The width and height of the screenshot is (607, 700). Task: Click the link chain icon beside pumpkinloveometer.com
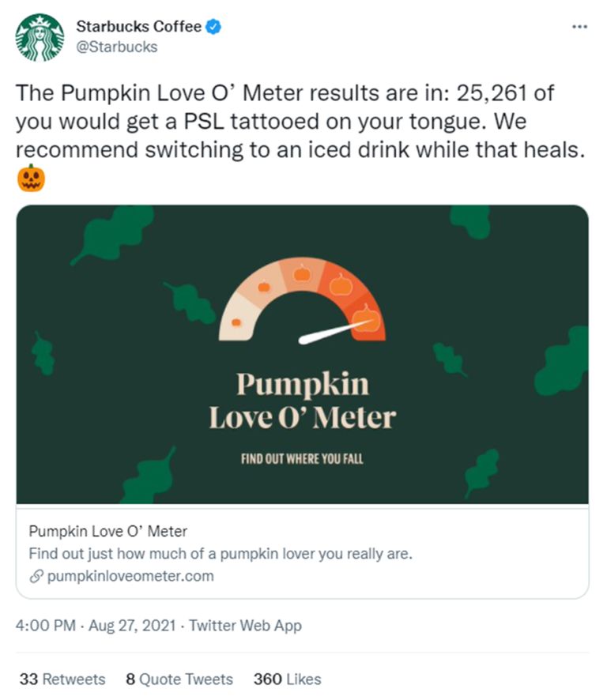[x=36, y=576]
